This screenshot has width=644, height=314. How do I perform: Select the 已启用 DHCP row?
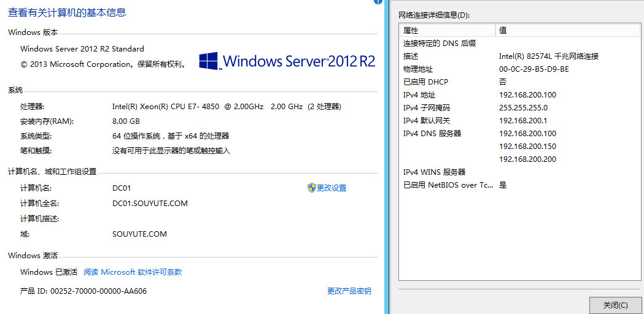520,82
